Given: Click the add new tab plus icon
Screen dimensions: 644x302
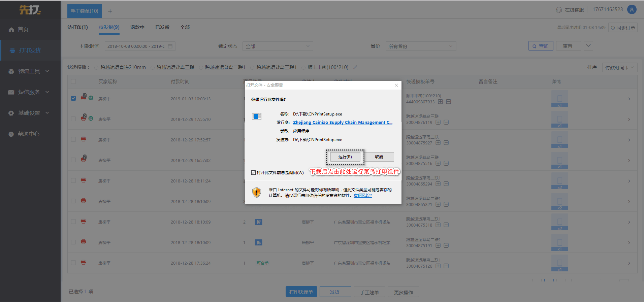Looking at the screenshot, I should [110, 11].
